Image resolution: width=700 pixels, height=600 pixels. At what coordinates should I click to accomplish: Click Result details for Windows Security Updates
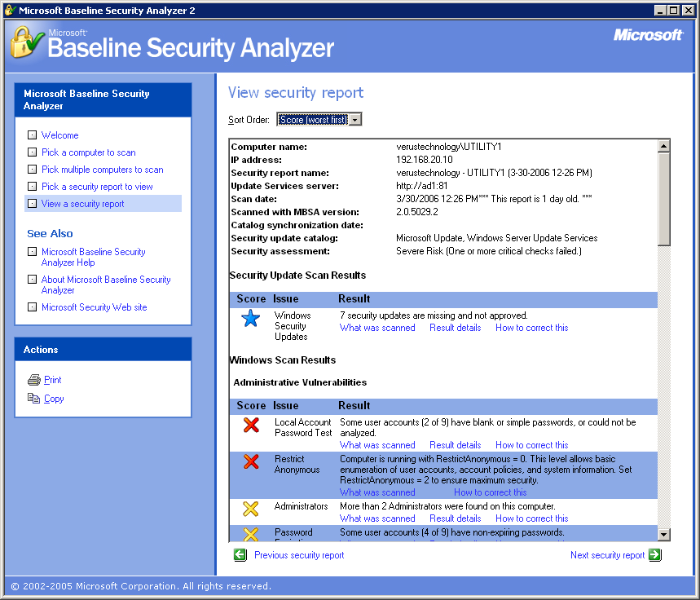[x=455, y=328]
